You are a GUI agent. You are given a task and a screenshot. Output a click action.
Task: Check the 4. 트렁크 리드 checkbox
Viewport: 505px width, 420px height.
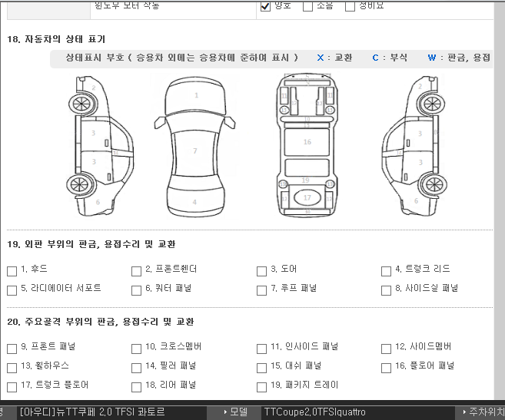(x=386, y=271)
